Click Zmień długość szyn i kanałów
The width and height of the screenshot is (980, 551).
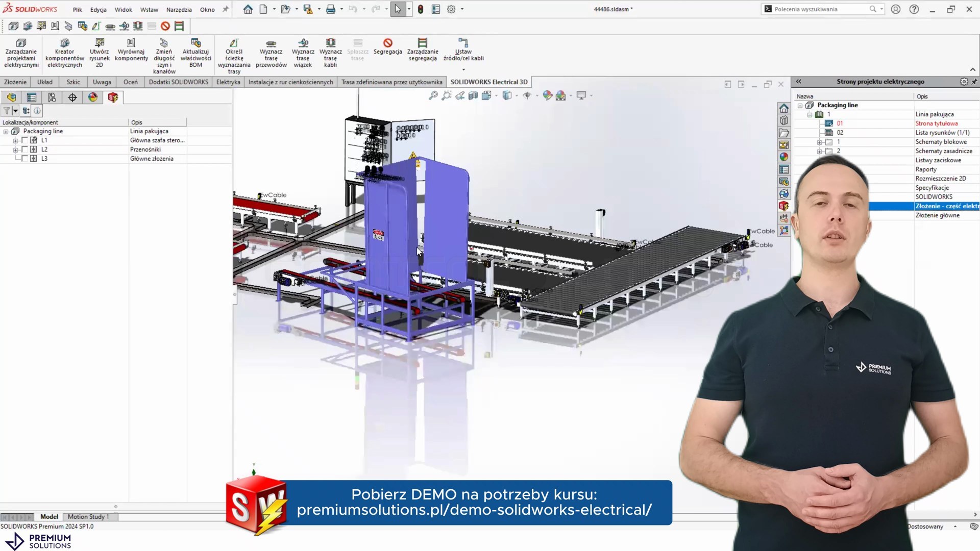(164, 56)
